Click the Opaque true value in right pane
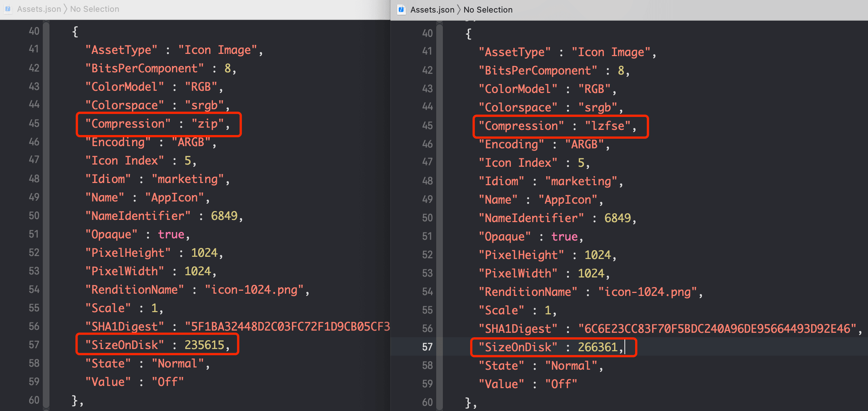868x411 pixels. [564, 236]
